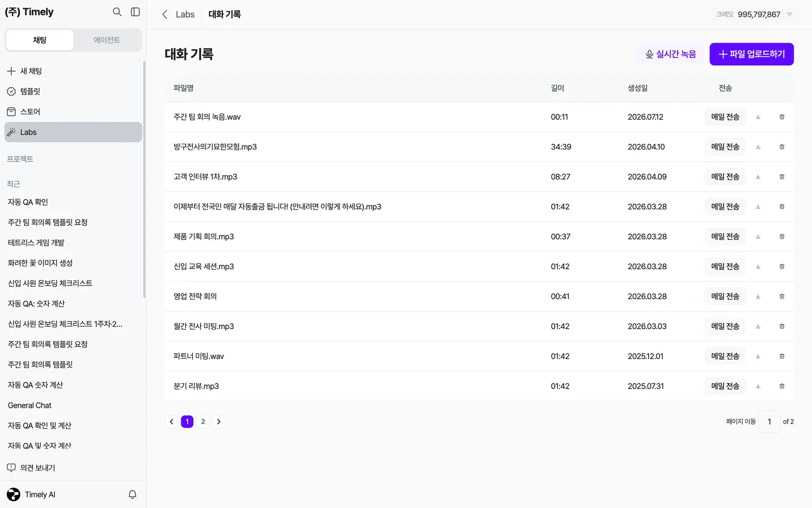
Task: Delete 분기 리뷰.mp3 record
Action: coord(782,386)
